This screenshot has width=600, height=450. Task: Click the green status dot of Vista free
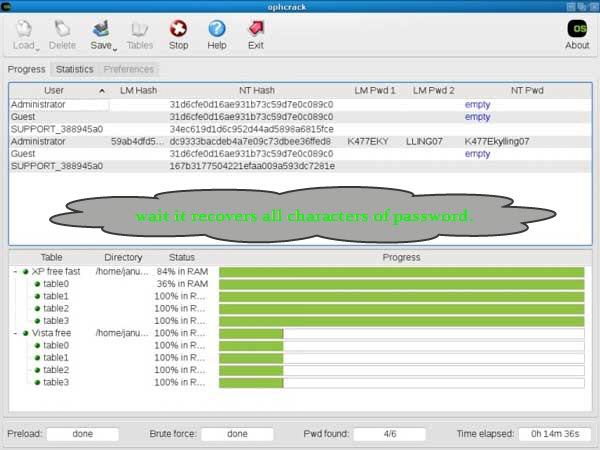coord(26,333)
